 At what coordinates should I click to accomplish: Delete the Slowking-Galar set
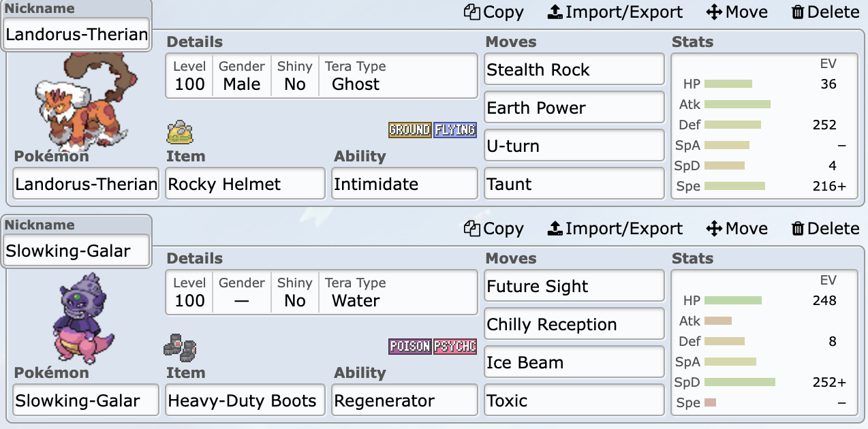825,229
